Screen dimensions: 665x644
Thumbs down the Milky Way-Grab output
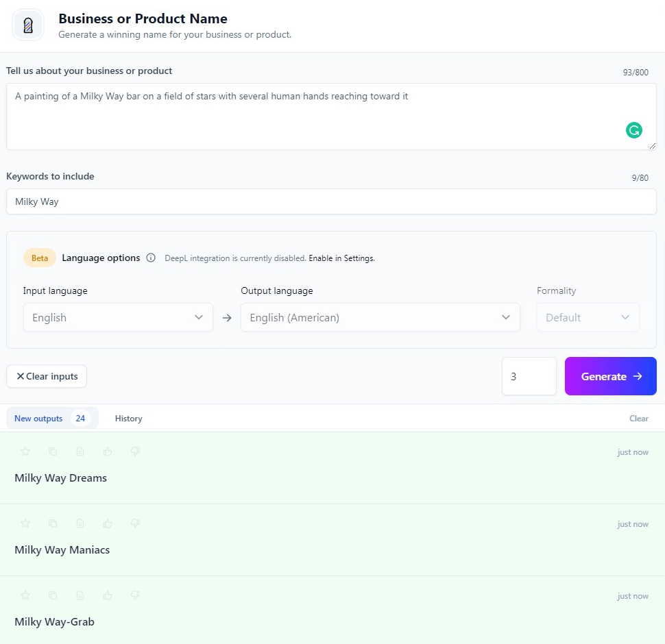[x=135, y=595]
